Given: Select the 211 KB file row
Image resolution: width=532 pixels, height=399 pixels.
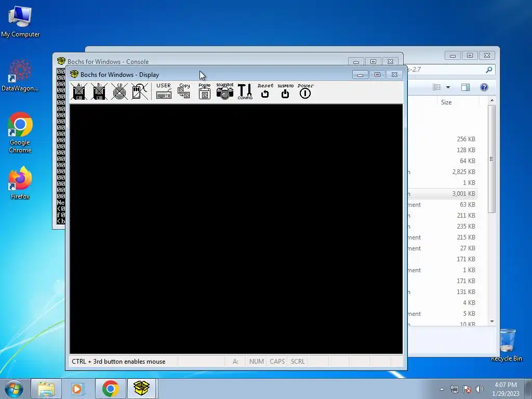Looking at the screenshot, I should click(x=443, y=216).
